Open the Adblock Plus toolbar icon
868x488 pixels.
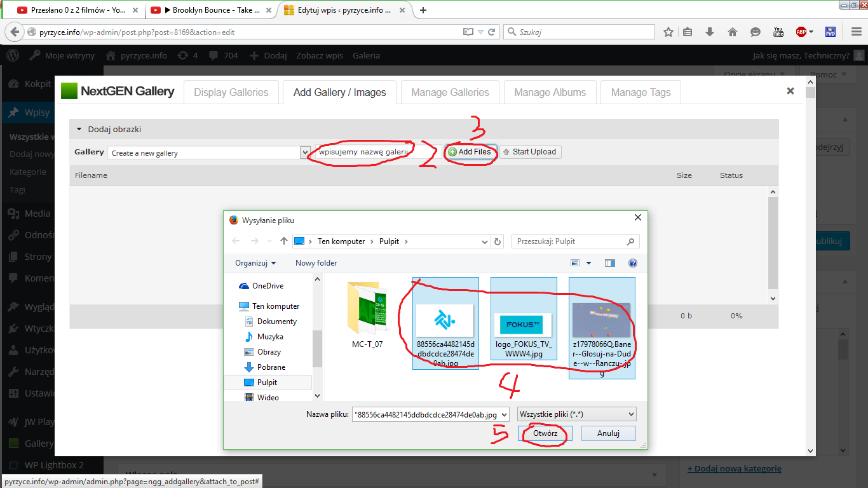802,32
